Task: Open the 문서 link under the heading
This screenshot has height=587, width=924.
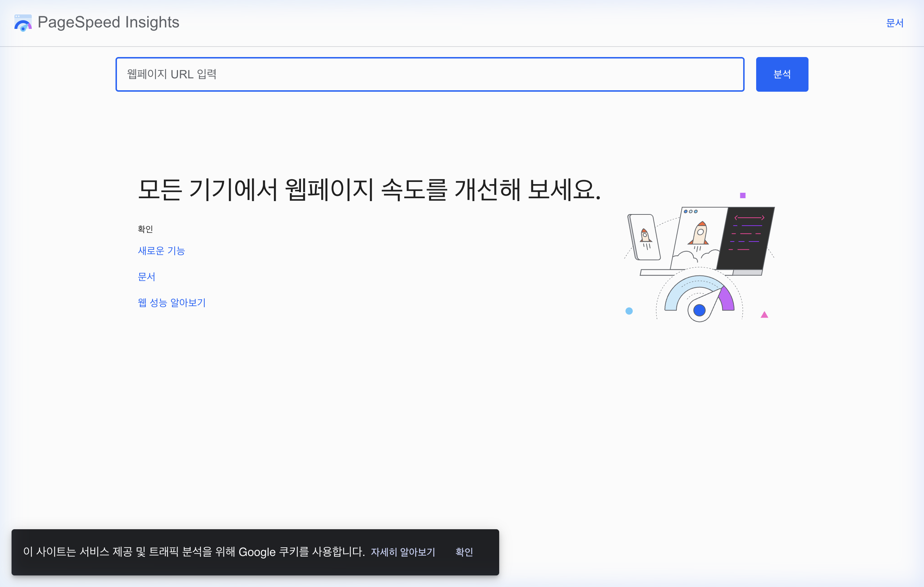Action: 146,277
